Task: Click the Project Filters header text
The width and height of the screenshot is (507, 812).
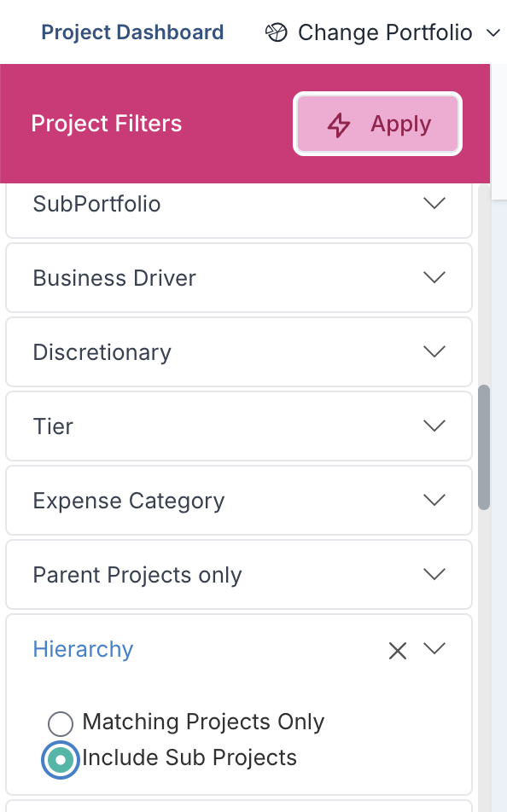Action: (107, 124)
